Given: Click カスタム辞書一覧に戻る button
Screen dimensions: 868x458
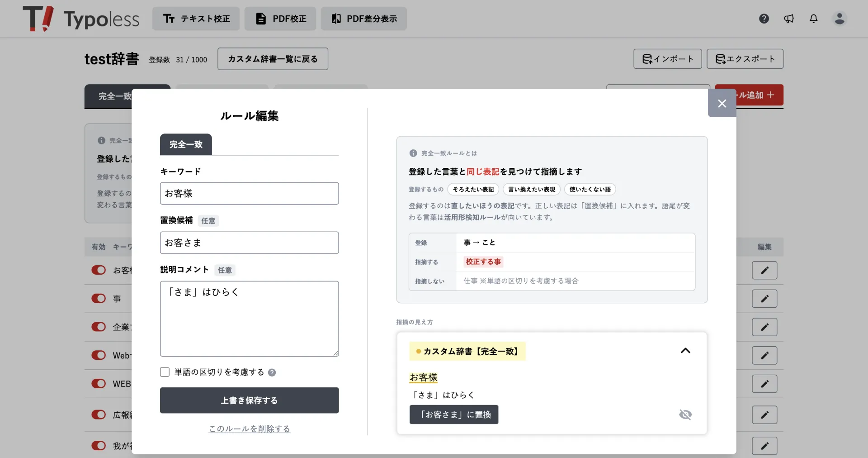Looking at the screenshot, I should 273,59.
